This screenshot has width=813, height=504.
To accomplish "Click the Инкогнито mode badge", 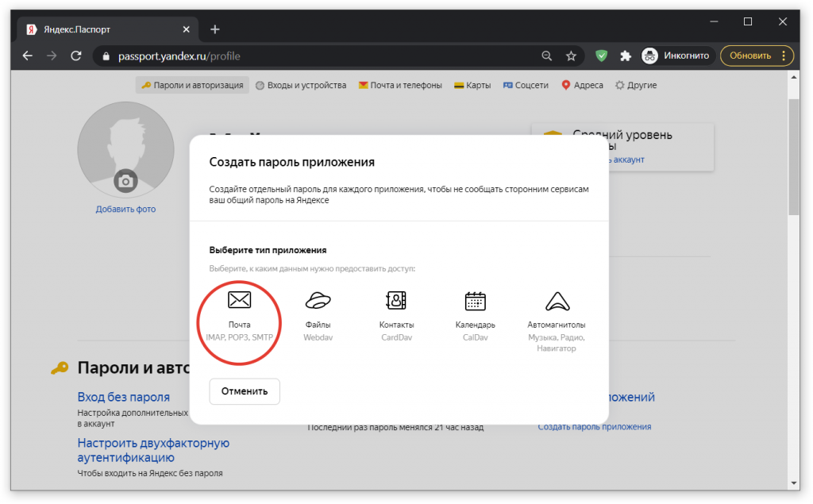I will pyautogui.click(x=677, y=56).
